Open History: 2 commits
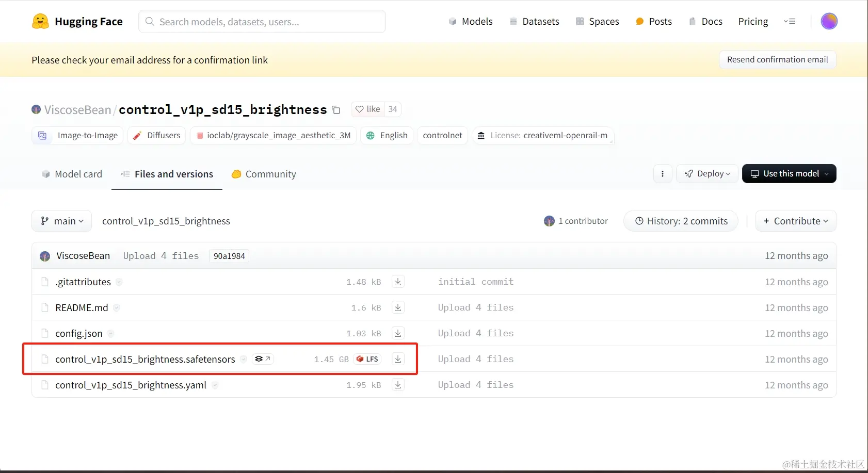 pyautogui.click(x=681, y=221)
